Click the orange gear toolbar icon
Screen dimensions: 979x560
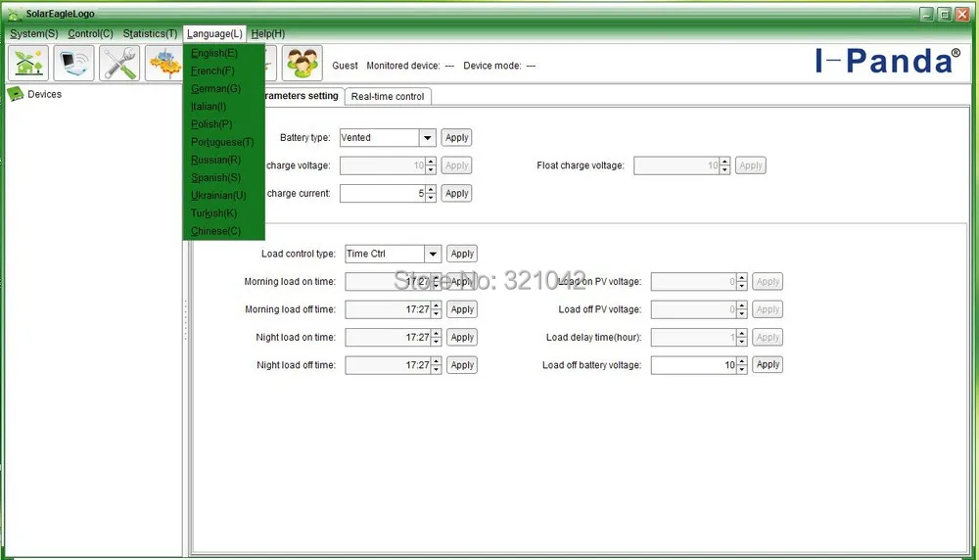point(163,63)
